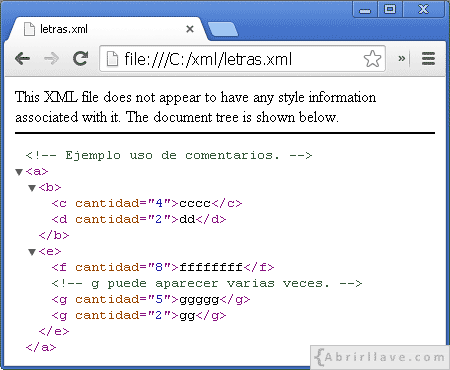Go back with the back arrow
The width and height of the screenshot is (450, 370).
(23, 59)
